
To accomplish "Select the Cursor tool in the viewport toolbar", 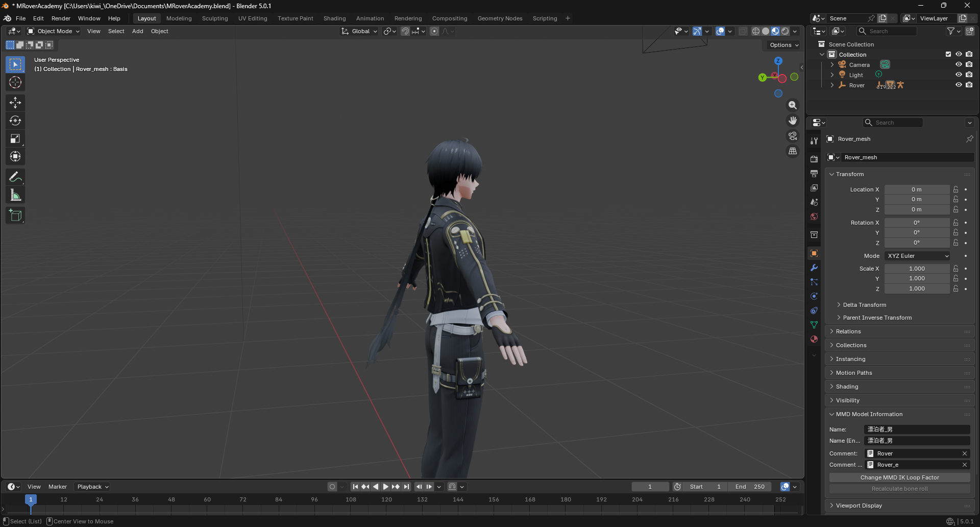I will point(15,82).
